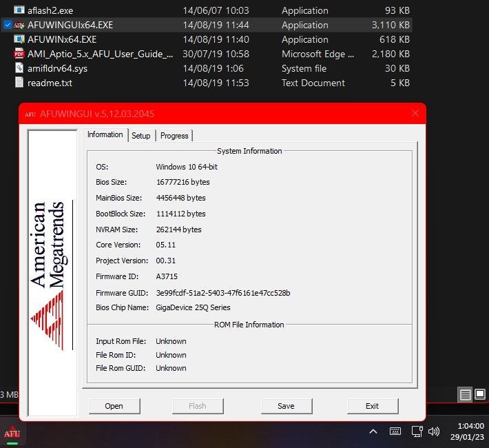Click the Bios Size value 16777216 bytes
This screenshot has height=448, width=489.
pos(183,182)
